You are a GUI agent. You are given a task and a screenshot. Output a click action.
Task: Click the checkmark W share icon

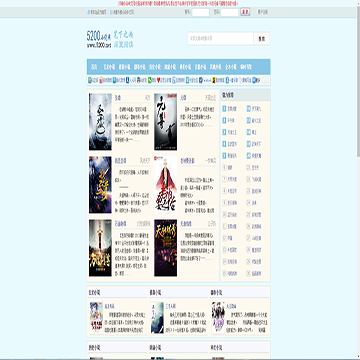[201, 80]
